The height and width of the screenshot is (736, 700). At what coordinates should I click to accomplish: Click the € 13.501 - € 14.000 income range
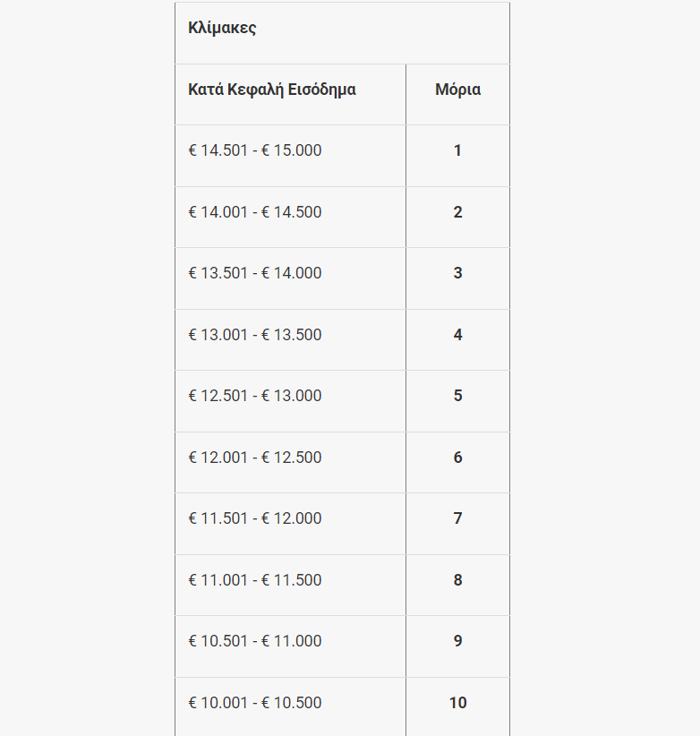pos(255,273)
